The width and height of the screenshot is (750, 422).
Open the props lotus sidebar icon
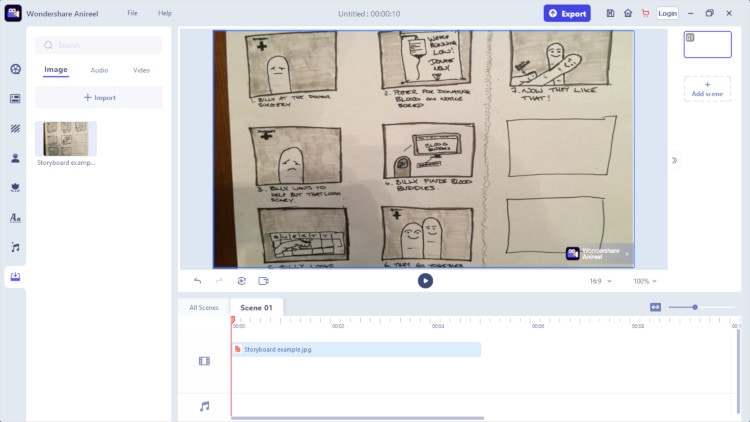click(x=15, y=188)
